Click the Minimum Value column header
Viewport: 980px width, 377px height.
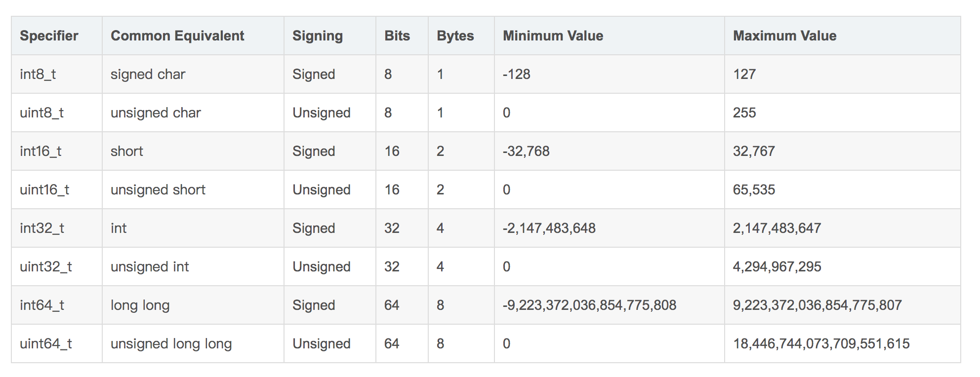[x=553, y=36]
